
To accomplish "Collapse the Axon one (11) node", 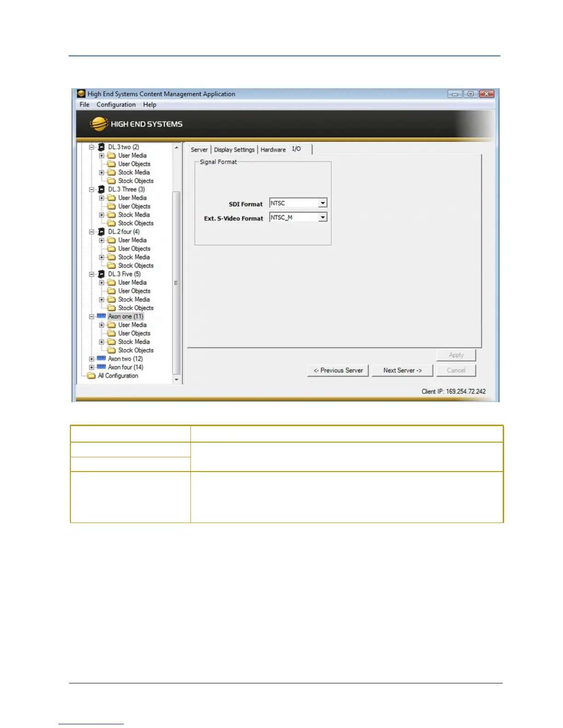I will point(92,317).
